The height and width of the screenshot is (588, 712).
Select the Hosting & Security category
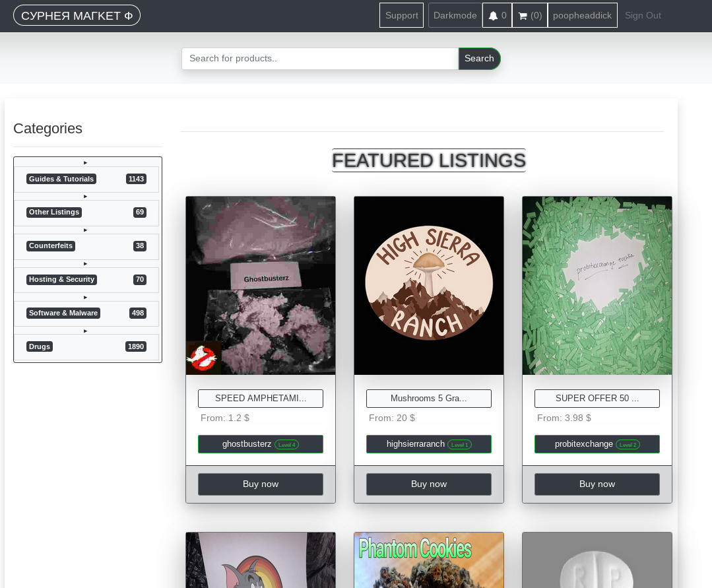point(62,279)
